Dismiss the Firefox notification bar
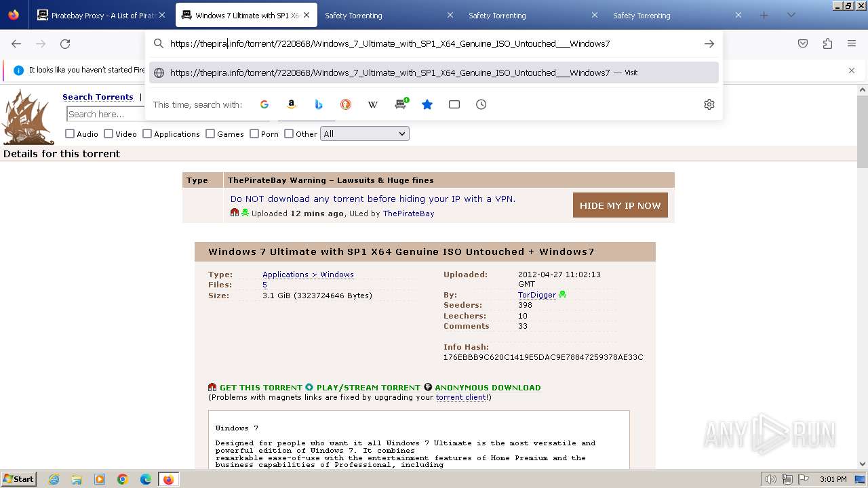 [852, 70]
